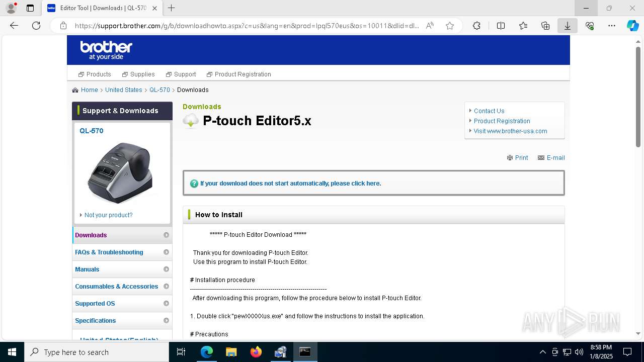This screenshot has width=644, height=362.
Task: Open Product Registration in the nav bar
Action: 239,74
